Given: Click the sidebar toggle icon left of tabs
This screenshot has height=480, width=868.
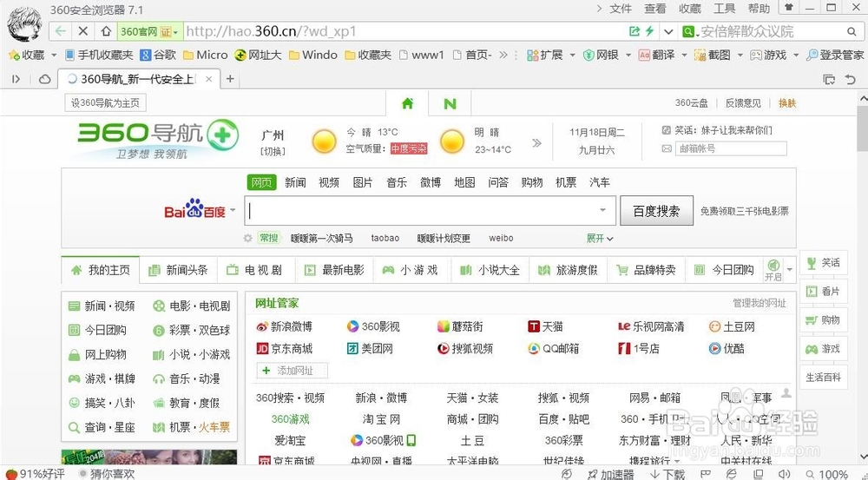Looking at the screenshot, I should [x=16, y=79].
